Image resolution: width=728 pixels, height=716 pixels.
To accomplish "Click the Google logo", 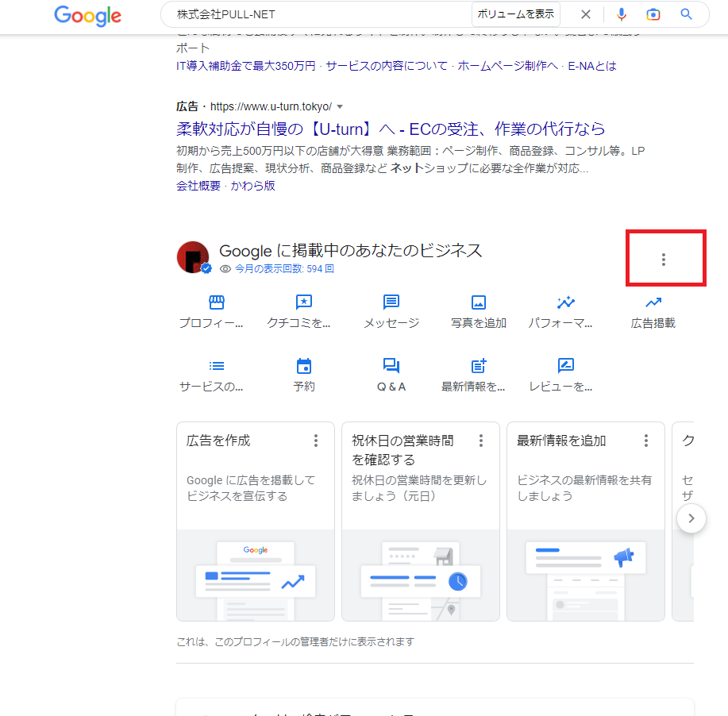I will [x=88, y=15].
